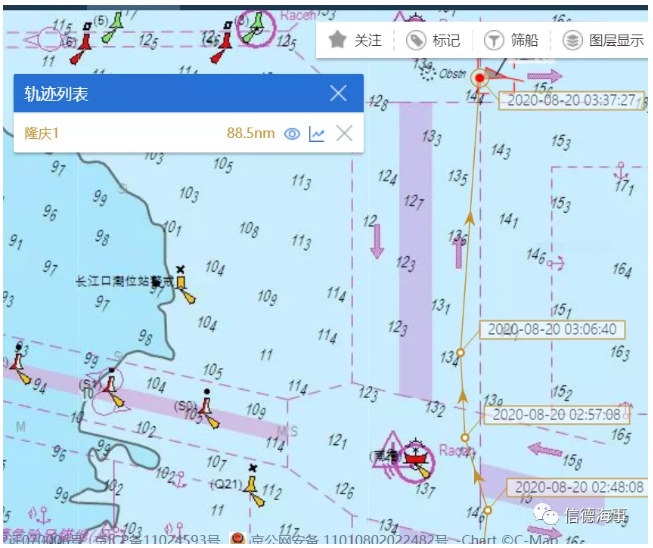Remove 隆庆1 track with gray X

pyautogui.click(x=344, y=133)
